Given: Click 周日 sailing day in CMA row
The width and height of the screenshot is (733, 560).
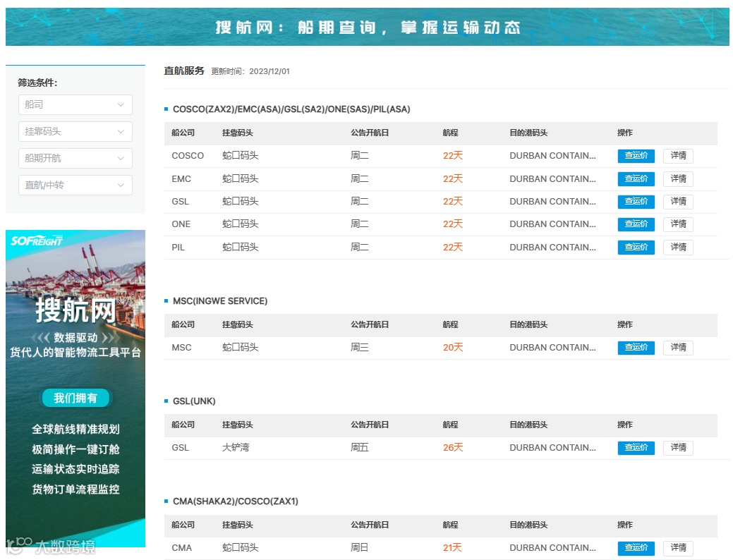Looking at the screenshot, I should pos(360,548).
